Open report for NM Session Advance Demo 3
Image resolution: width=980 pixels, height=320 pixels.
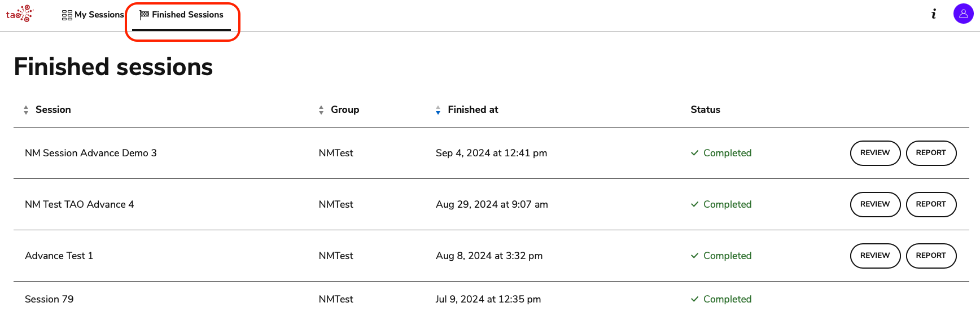pyautogui.click(x=931, y=153)
